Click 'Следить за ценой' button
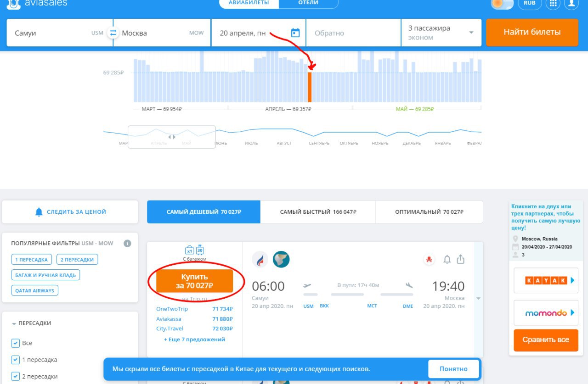 pos(70,212)
